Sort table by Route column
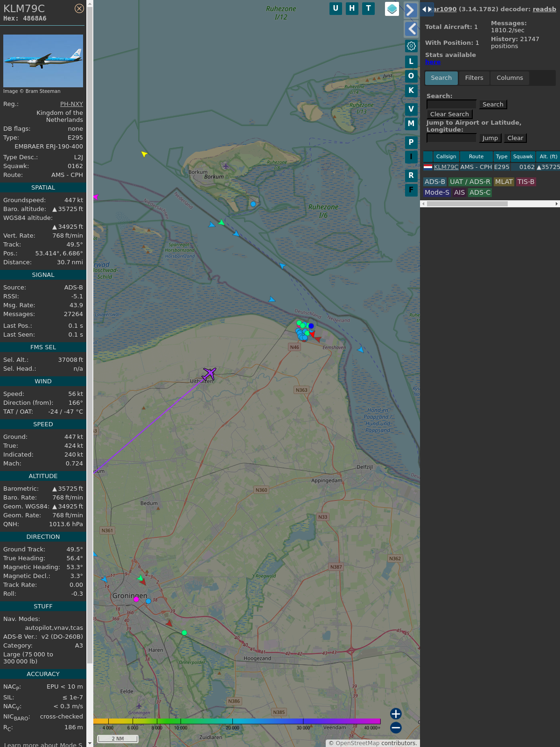Viewport: 560px width, 747px height. [x=476, y=157]
